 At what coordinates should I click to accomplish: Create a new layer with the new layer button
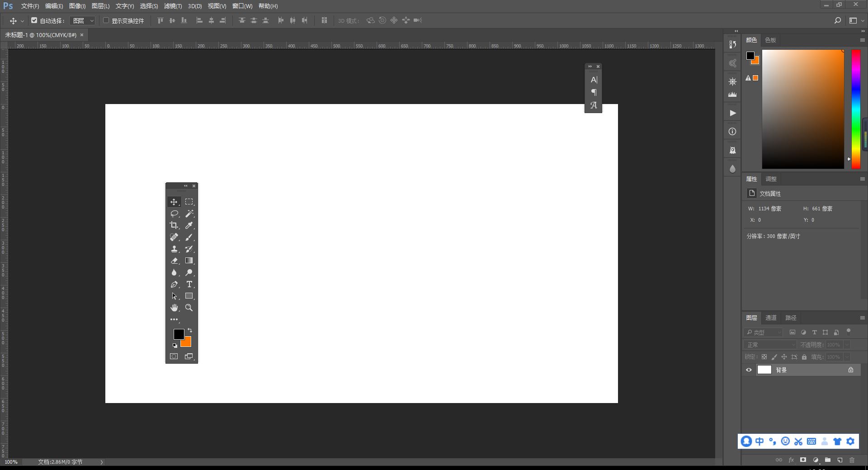click(839, 460)
